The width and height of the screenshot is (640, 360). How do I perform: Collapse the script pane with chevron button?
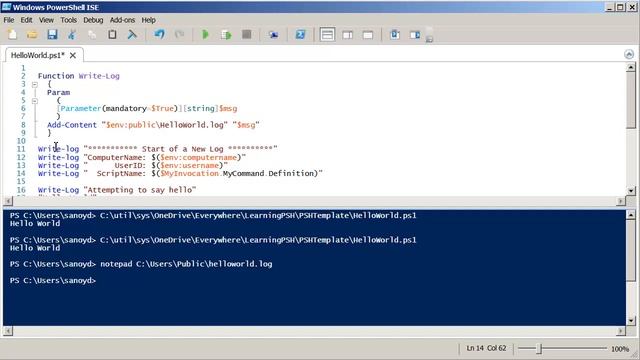[x=629, y=54]
